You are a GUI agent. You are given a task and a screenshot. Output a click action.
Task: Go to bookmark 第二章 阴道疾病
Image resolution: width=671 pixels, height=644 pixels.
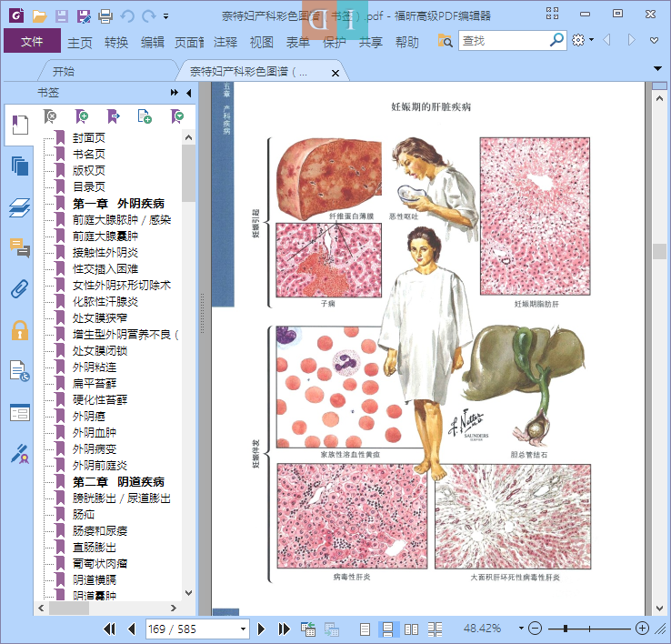(x=118, y=482)
